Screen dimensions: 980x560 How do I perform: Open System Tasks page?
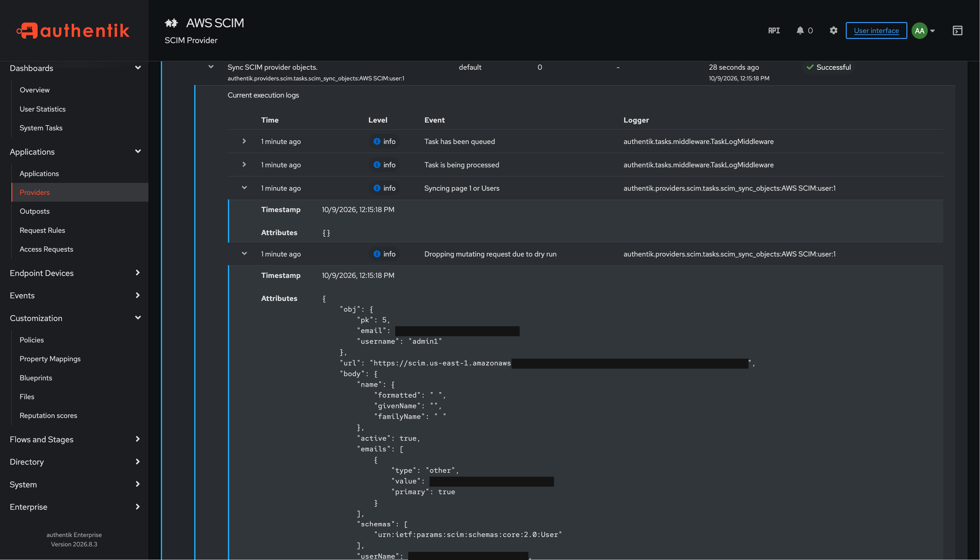[41, 128]
